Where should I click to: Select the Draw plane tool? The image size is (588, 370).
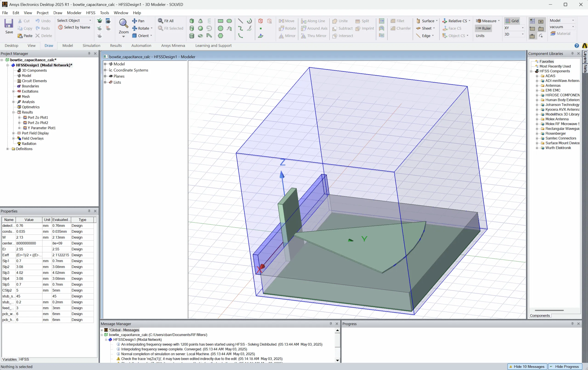click(260, 36)
